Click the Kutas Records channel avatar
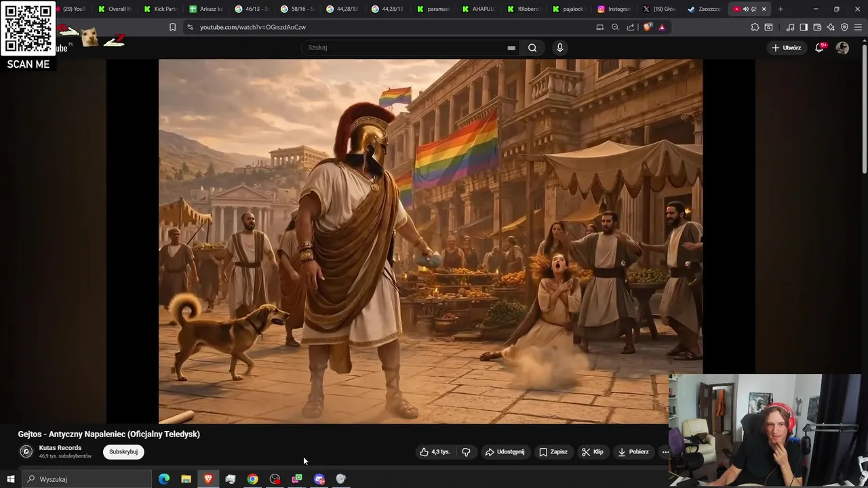 [x=26, y=451]
